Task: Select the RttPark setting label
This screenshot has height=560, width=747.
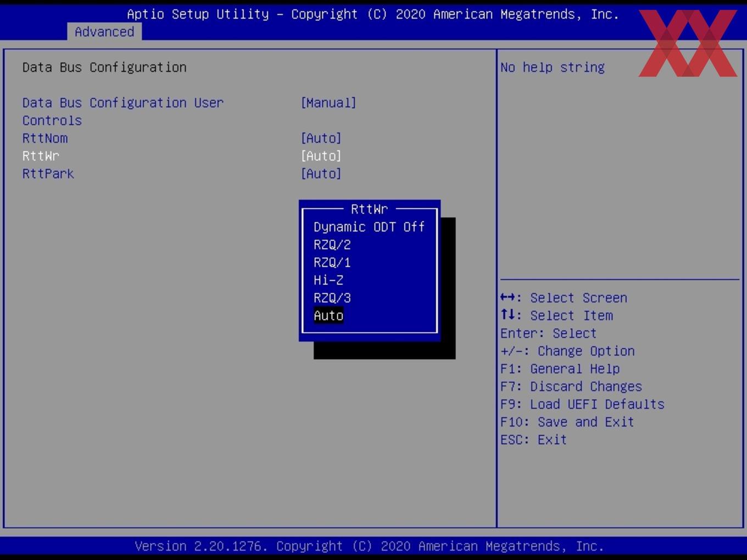Action: (48, 173)
